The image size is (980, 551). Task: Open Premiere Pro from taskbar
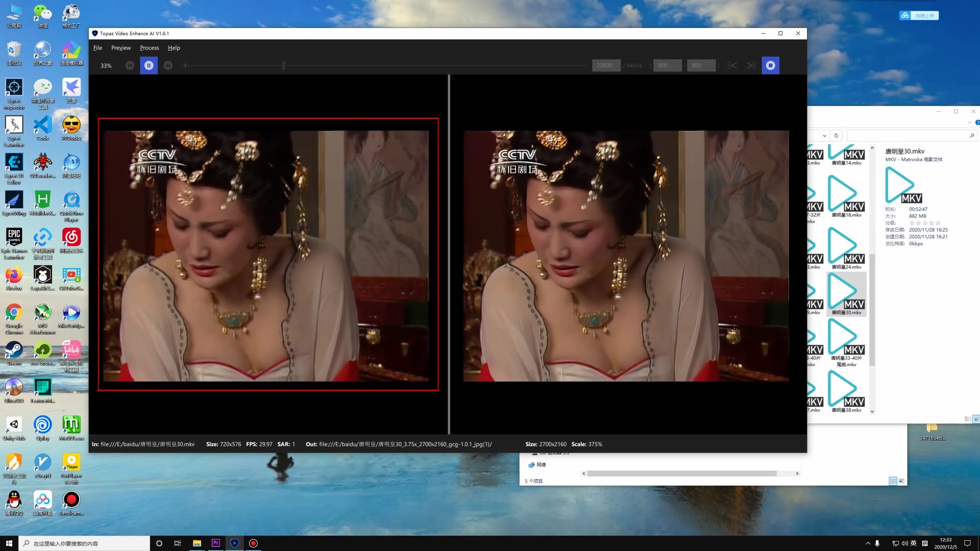215,543
